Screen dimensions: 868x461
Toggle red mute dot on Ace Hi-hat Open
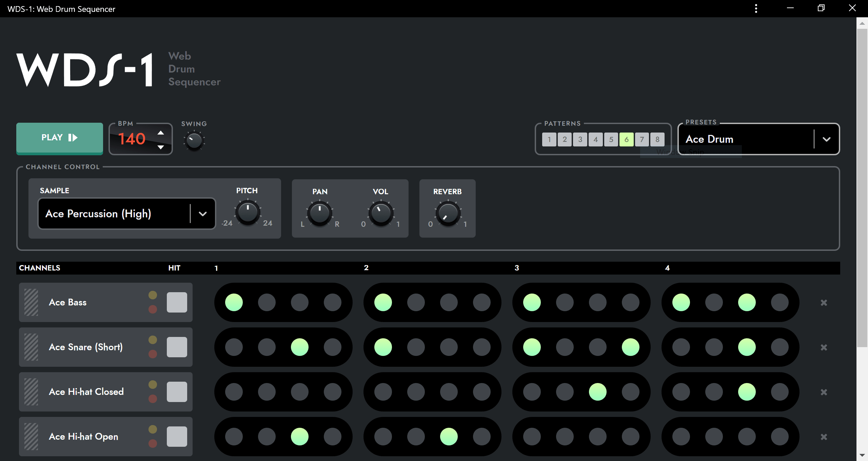[x=153, y=444]
